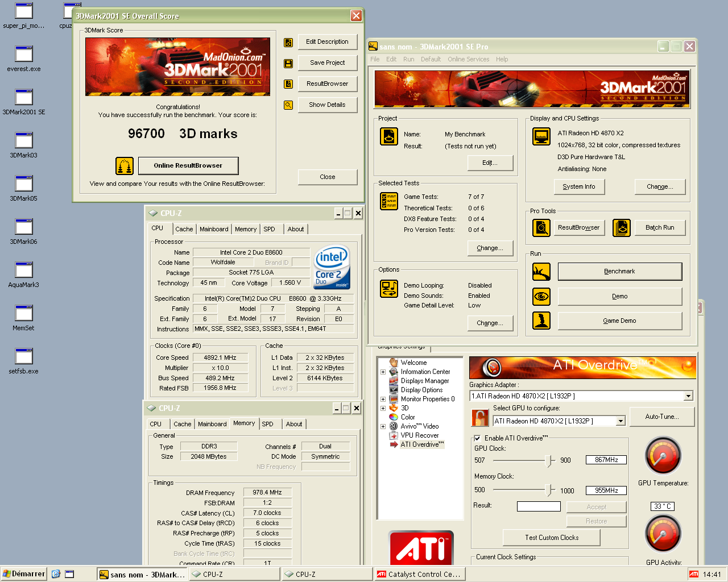This screenshot has height=582, width=728.
Task: Click the Benchmark run icon
Action: point(541,272)
